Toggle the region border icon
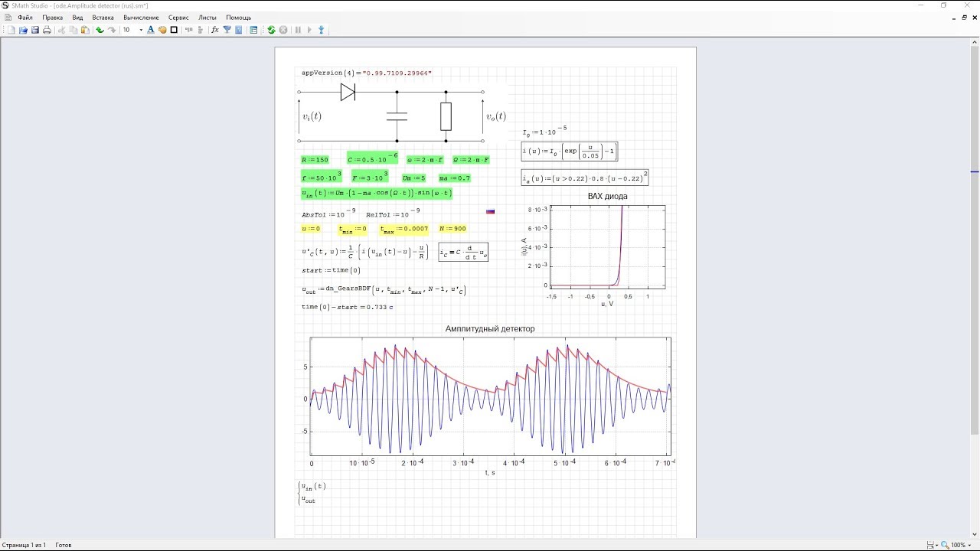The image size is (980, 551). (x=174, y=30)
